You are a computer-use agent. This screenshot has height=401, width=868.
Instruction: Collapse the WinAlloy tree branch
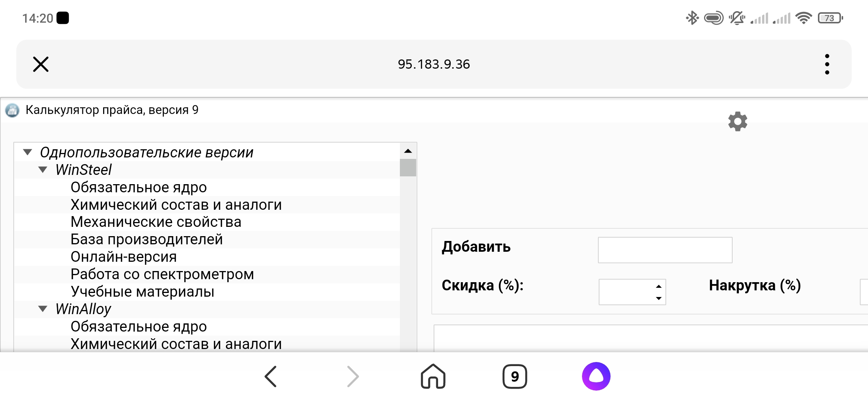pos(43,309)
